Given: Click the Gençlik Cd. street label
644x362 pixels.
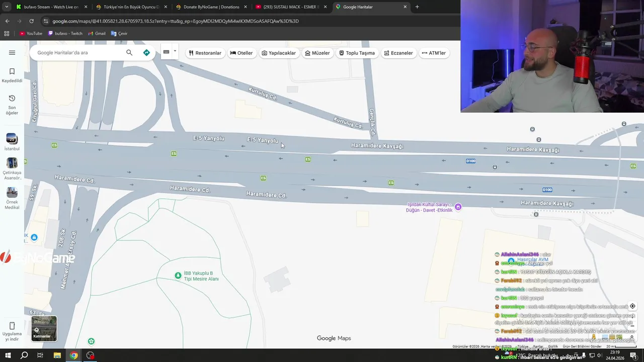Looking at the screenshot, I should [372, 123].
